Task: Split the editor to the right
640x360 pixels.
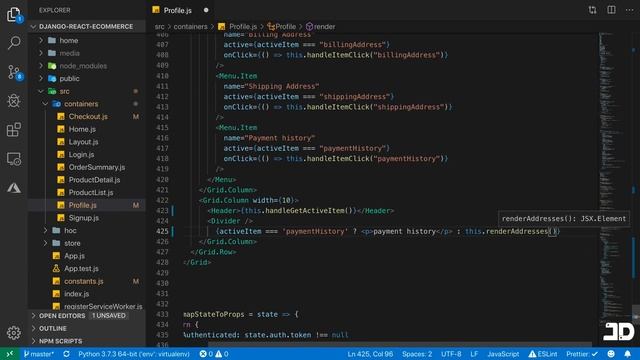Action: (611, 10)
